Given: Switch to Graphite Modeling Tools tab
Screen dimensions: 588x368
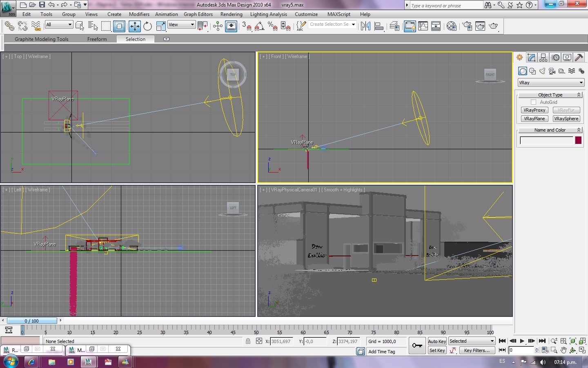Looking at the screenshot, I should click(x=42, y=39).
